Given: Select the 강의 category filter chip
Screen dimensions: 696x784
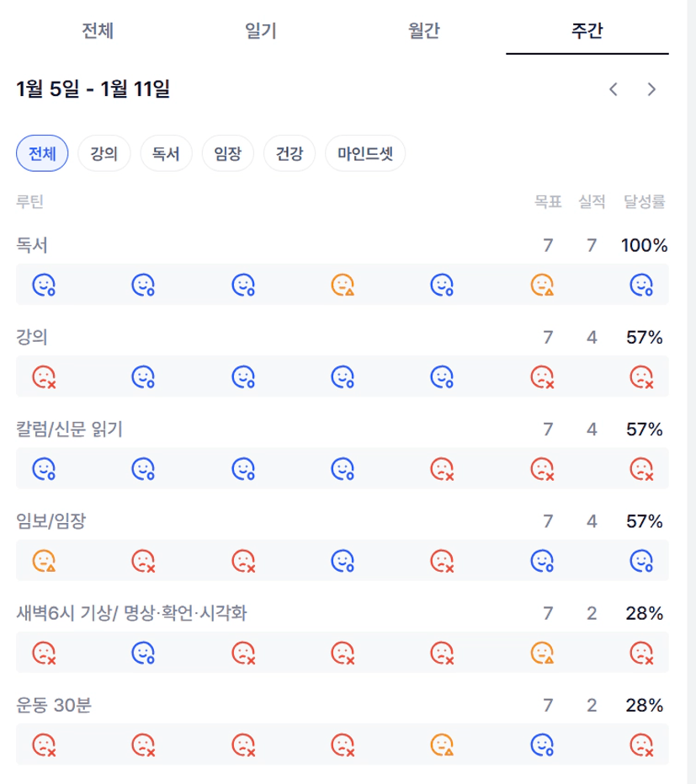Looking at the screenshot, I should click(x=104, y=154).
